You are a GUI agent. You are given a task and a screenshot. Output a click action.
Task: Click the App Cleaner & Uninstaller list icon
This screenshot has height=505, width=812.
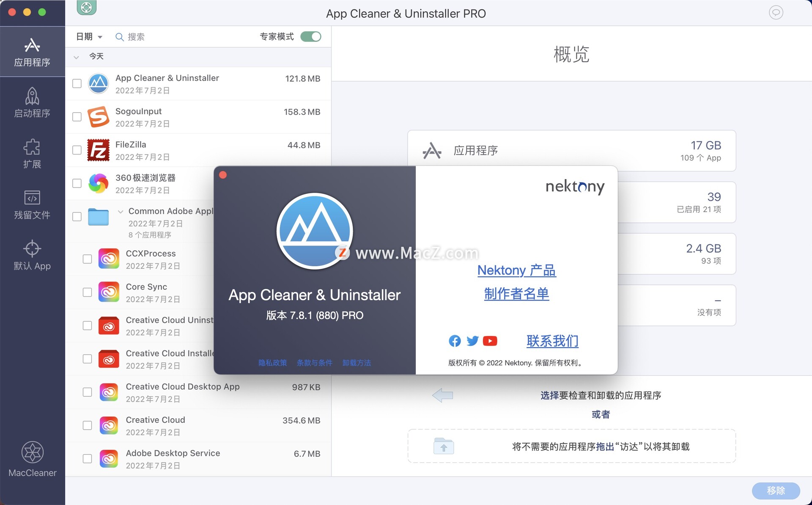99,83
